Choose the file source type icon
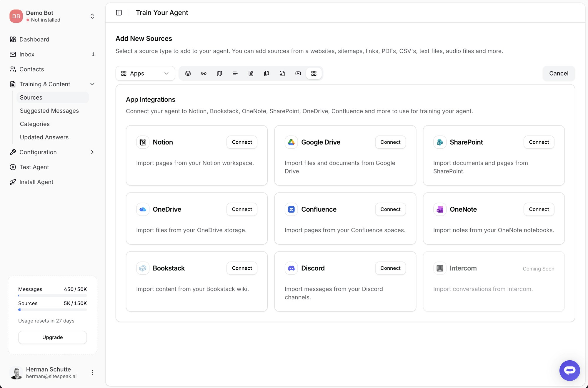The image size is (588, 388). 251,73
